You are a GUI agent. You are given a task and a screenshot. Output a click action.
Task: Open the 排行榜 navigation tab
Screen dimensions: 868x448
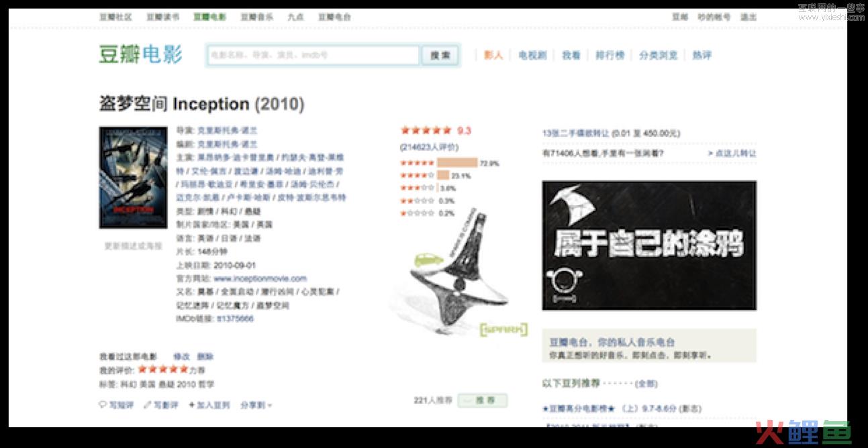pos(610,55)
